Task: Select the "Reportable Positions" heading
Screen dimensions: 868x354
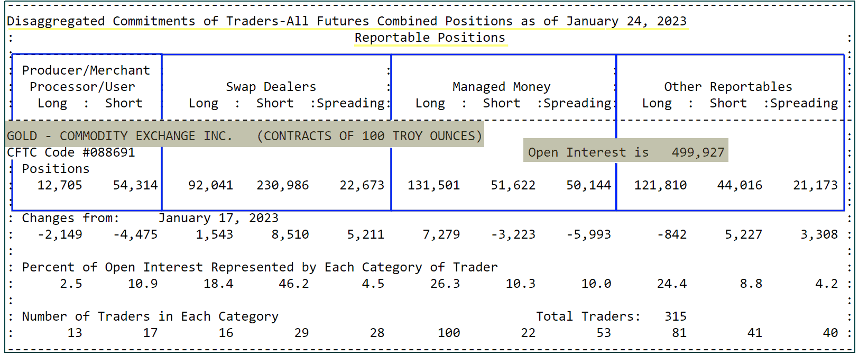Action: point(430,38)
